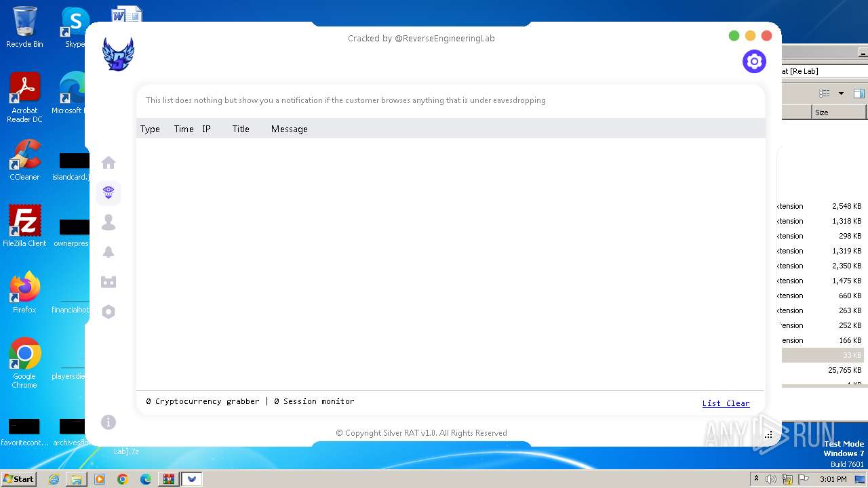Change view icon in background window
The image size is (868, 488).
(x=825, y=94)
